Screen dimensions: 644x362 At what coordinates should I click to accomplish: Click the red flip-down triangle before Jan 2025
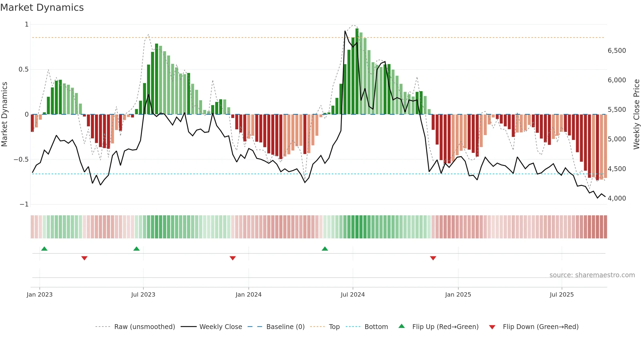433,258
